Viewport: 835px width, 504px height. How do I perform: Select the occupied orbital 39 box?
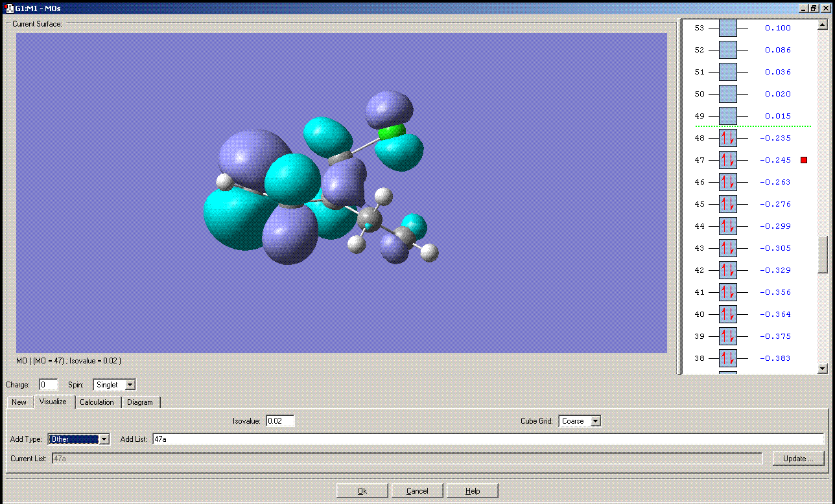(x=729, y=336)
